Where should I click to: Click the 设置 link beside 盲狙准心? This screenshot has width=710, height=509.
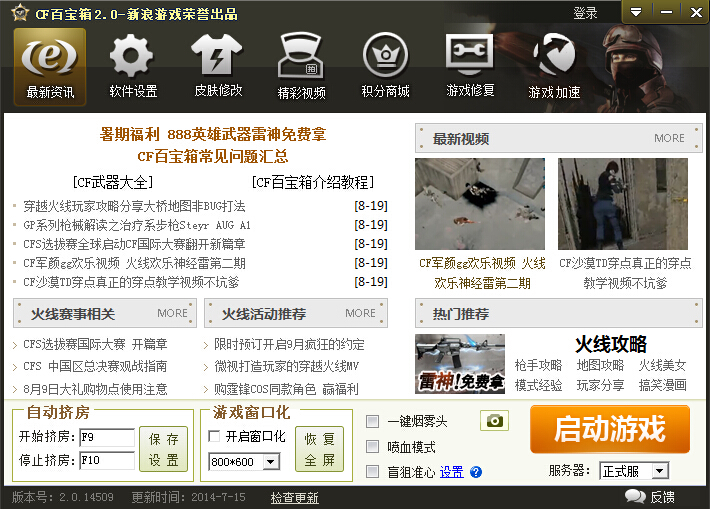point(451,472)
